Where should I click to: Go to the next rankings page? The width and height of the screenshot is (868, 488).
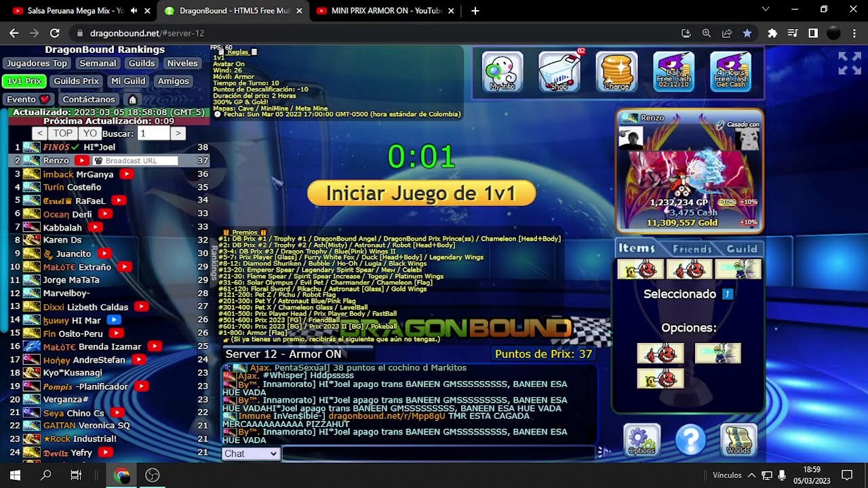178,134
